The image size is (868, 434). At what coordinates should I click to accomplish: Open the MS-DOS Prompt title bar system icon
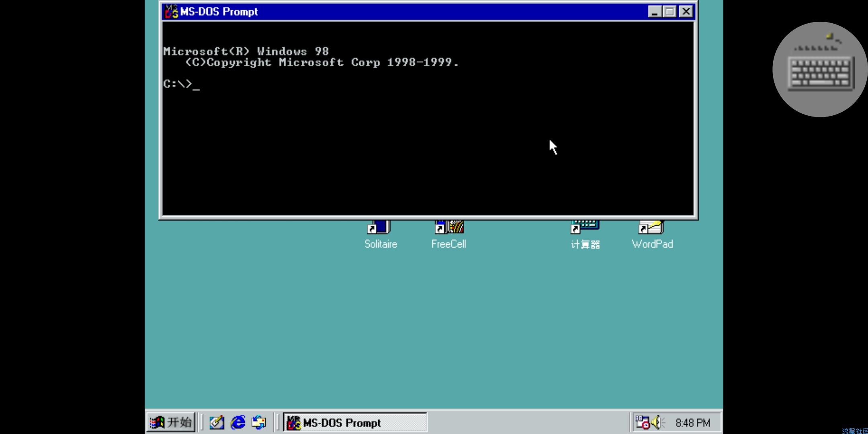coord(172,12)
